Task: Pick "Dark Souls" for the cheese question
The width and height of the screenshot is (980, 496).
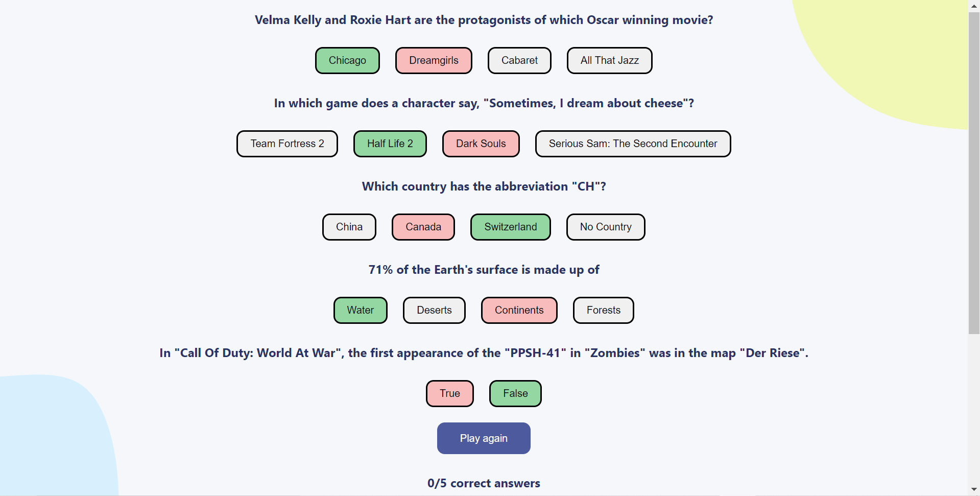Action: (481, 144)
